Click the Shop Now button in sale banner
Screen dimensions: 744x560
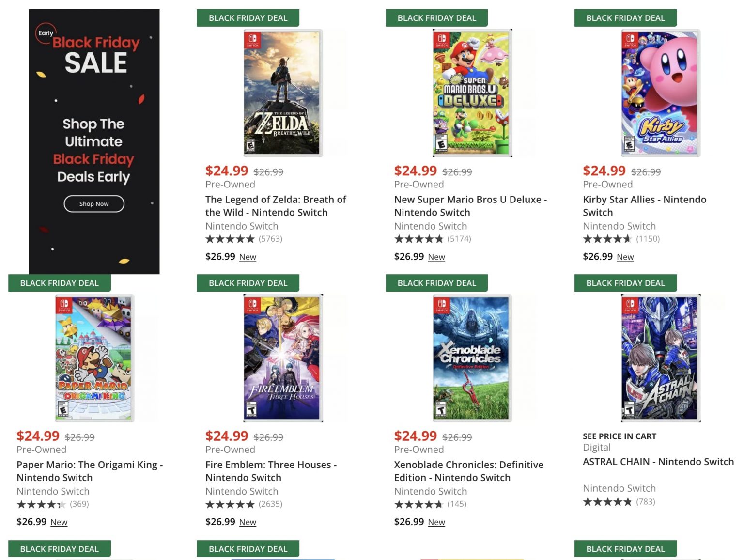tap(94, 204)
